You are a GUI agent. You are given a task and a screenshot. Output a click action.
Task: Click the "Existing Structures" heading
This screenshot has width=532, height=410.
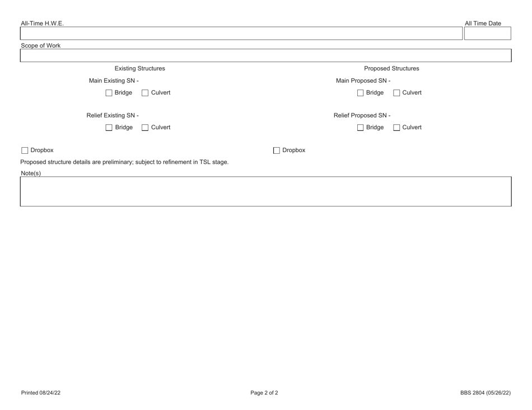pyautogui.click(x=140, y=68)
